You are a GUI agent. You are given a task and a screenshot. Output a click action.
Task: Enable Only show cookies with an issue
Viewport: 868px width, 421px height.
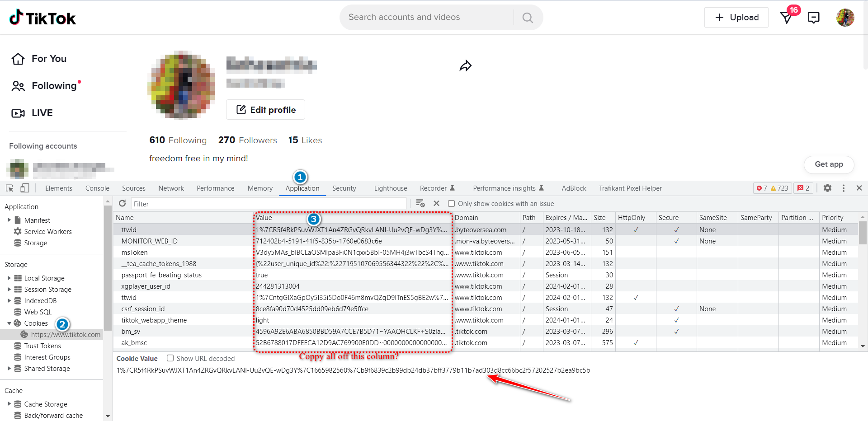tap(451, 204)
